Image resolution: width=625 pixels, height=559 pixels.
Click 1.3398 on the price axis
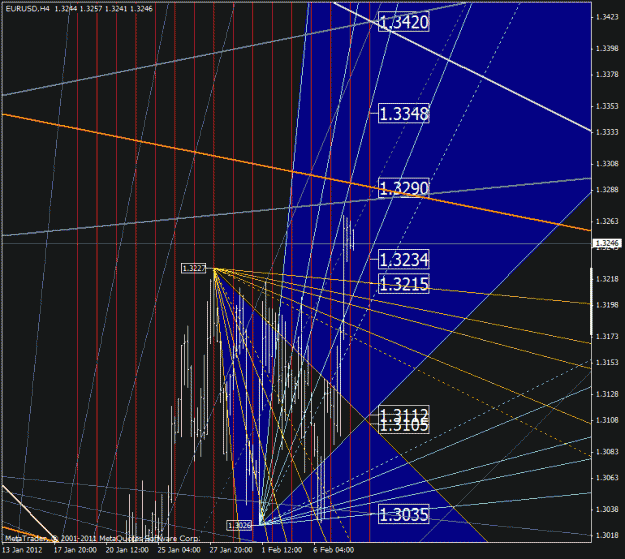tap(607, 49)
